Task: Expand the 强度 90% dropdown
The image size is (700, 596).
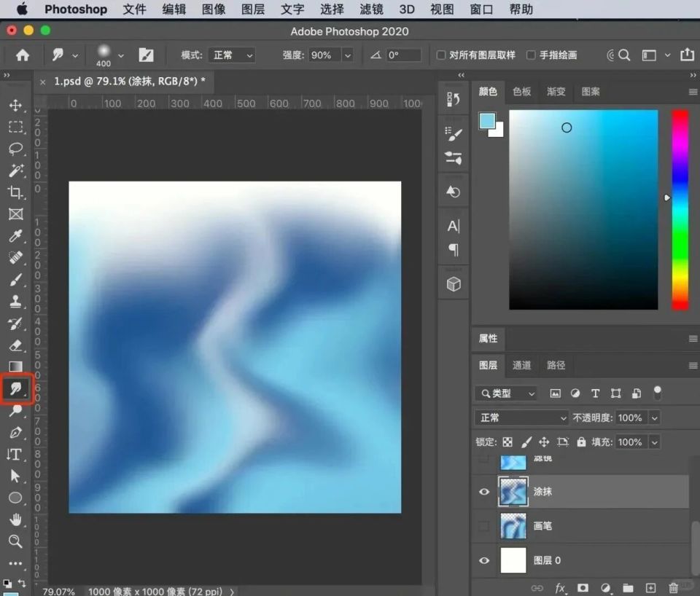Action: tap(347, 55)
